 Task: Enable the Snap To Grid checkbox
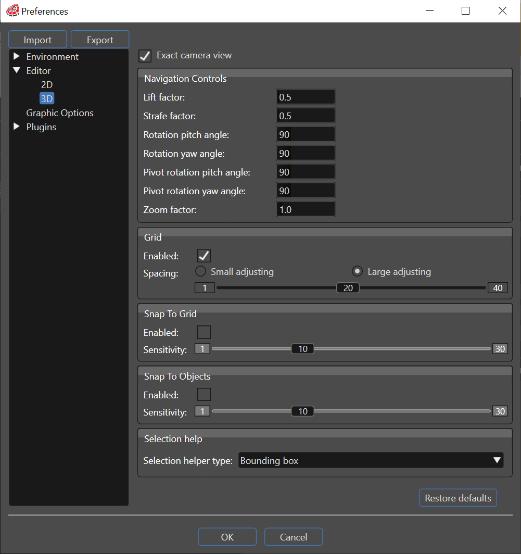tap(204, 332)
